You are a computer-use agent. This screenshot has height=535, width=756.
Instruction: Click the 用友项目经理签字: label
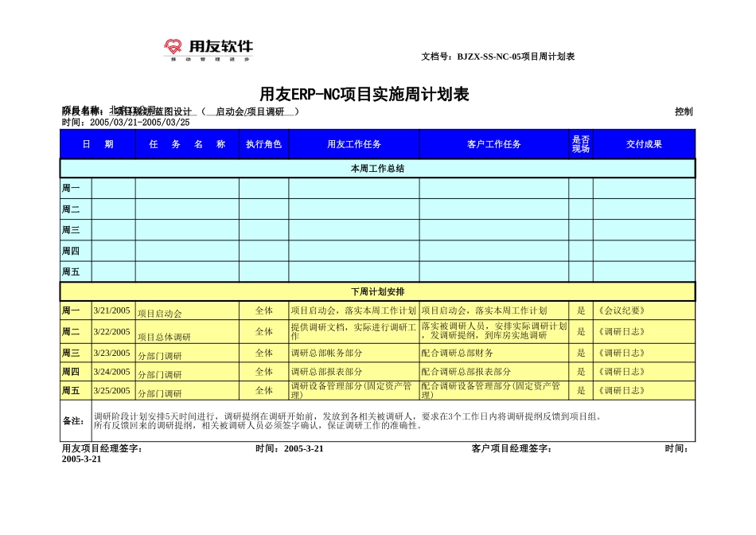coord(102,449)
